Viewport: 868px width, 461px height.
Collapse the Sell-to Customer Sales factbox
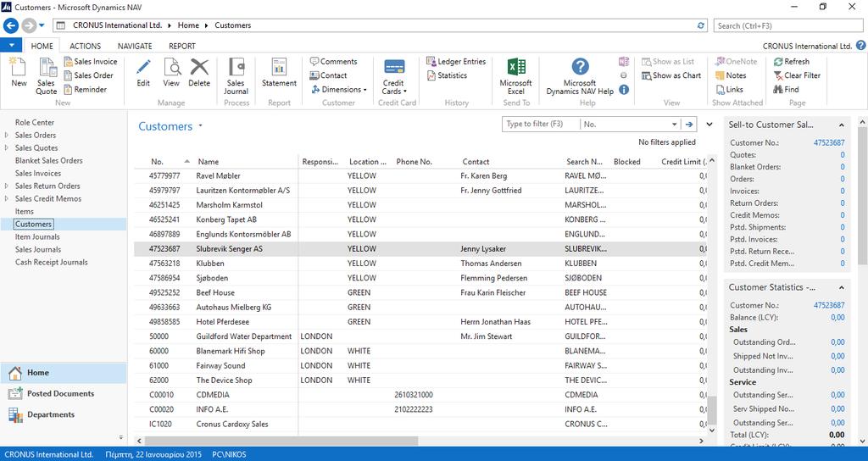pos(842,125)
